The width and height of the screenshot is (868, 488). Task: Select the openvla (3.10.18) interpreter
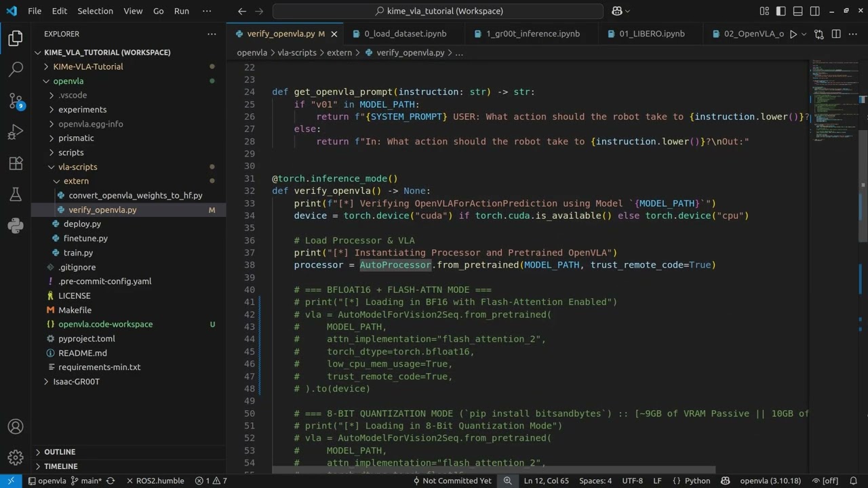tap(770, 481)
